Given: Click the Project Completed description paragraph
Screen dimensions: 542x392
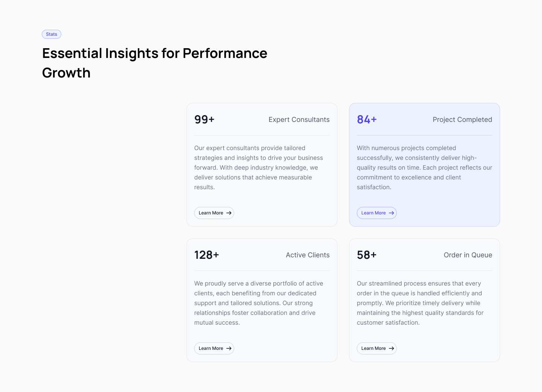Looking at the screenshot, I should click(x=424, y=167).
